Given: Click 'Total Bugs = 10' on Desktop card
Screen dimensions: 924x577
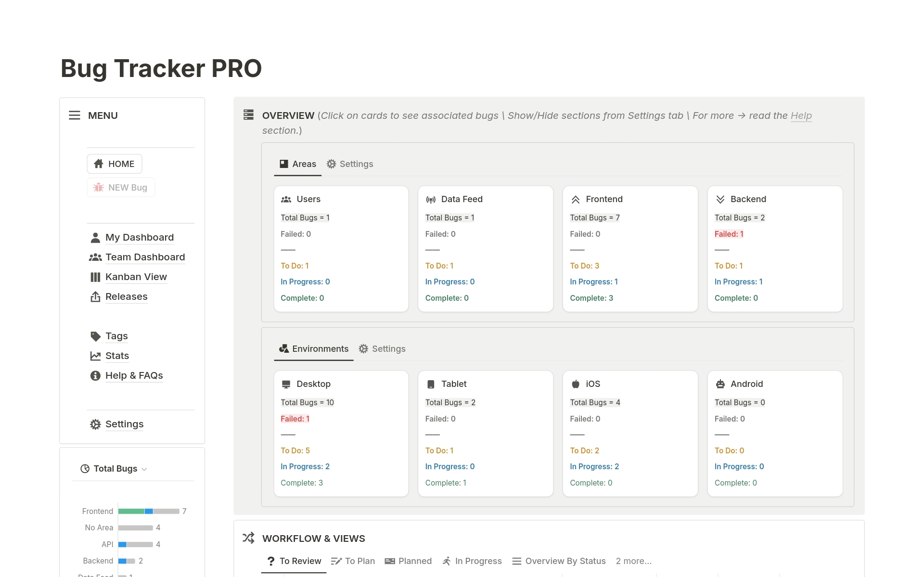Looking at the screenshot, I should tap(307, 403).
